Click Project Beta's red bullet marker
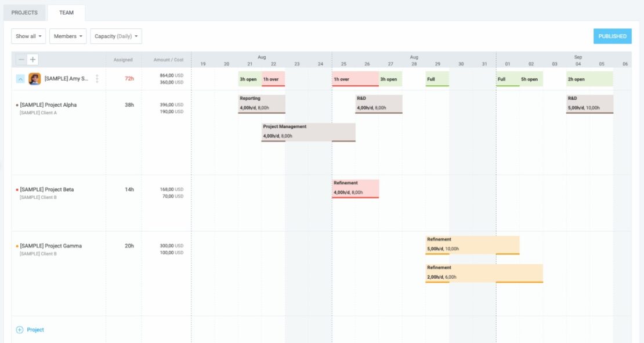 coord(17,190)
